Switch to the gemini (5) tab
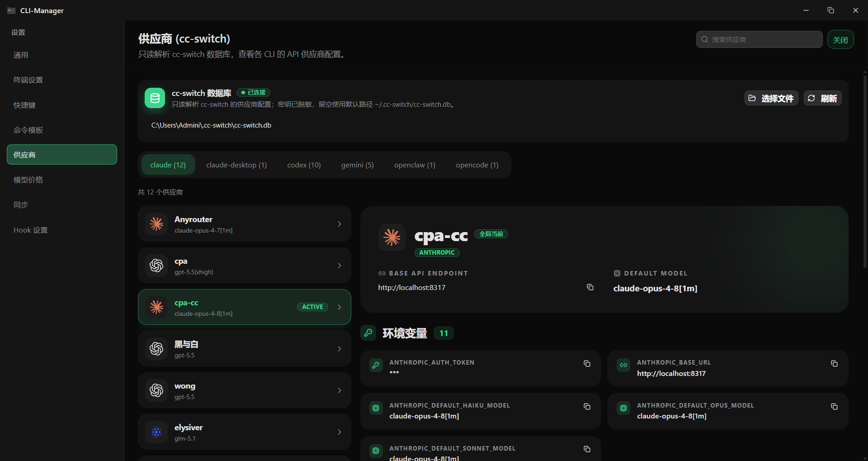868x461 pixels. pos(357,165)
